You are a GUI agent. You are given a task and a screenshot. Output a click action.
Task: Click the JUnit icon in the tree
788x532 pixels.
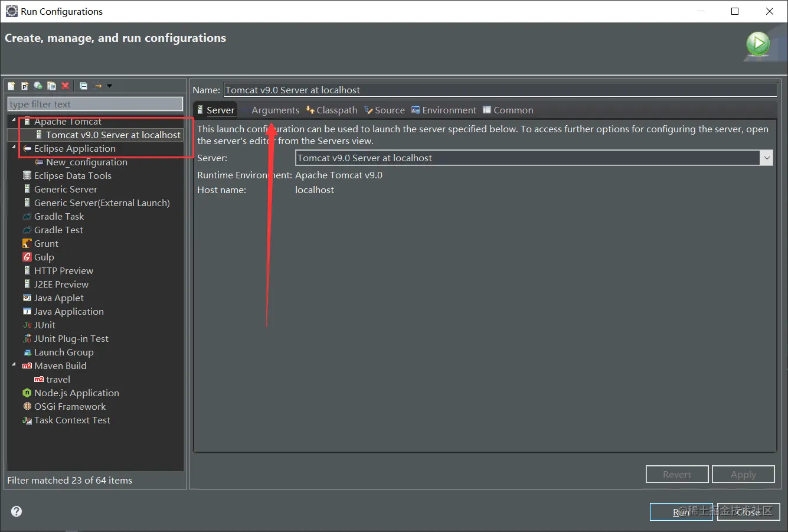[x=27, y=325]
